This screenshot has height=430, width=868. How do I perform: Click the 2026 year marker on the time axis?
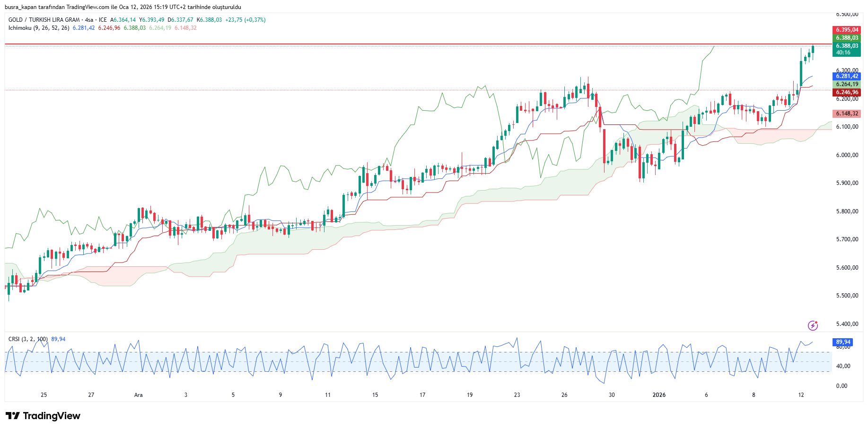tap(659, 395)
